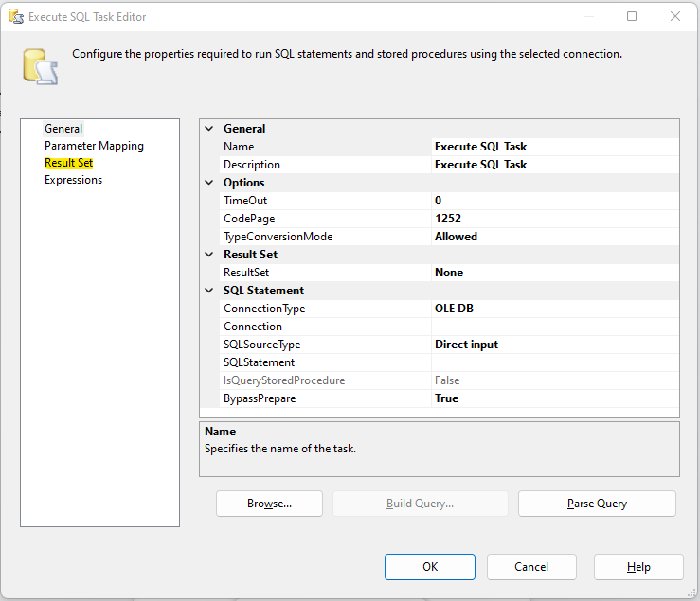
Task: Collapse the General property category
Action: click(209, 129)
